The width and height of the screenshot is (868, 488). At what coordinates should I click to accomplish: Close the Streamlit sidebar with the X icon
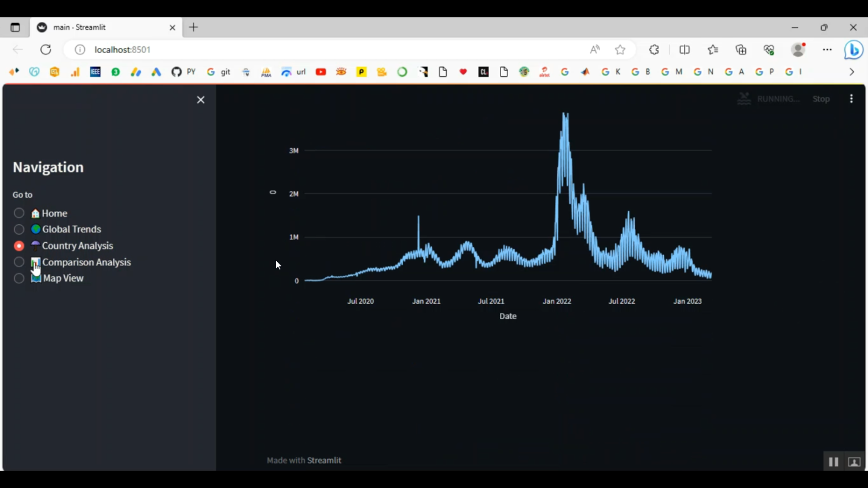pyautogui.click(x=201, y=100)
